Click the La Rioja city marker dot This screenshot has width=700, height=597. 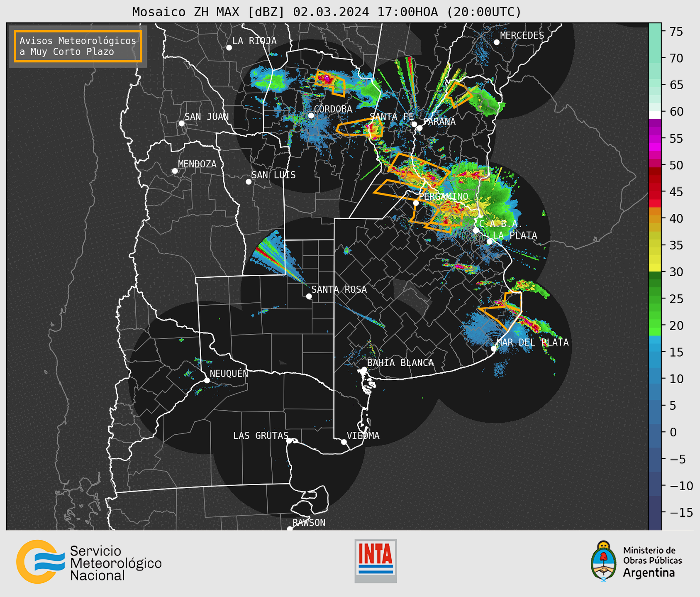pos(229,48)
